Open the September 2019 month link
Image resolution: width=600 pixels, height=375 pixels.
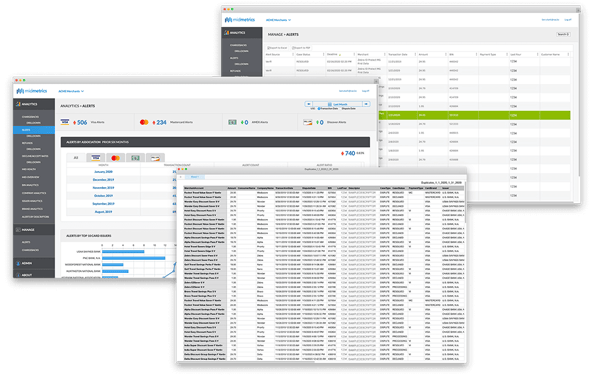tap(103, 204)
